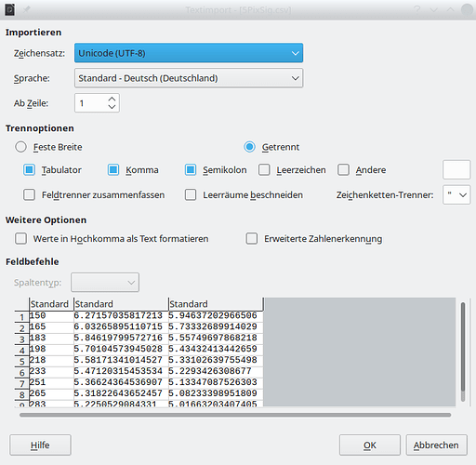Enable Erweiterte Zahlenerkennung checkbox
This screenshot has height=465, width=476.
(252, 239)
